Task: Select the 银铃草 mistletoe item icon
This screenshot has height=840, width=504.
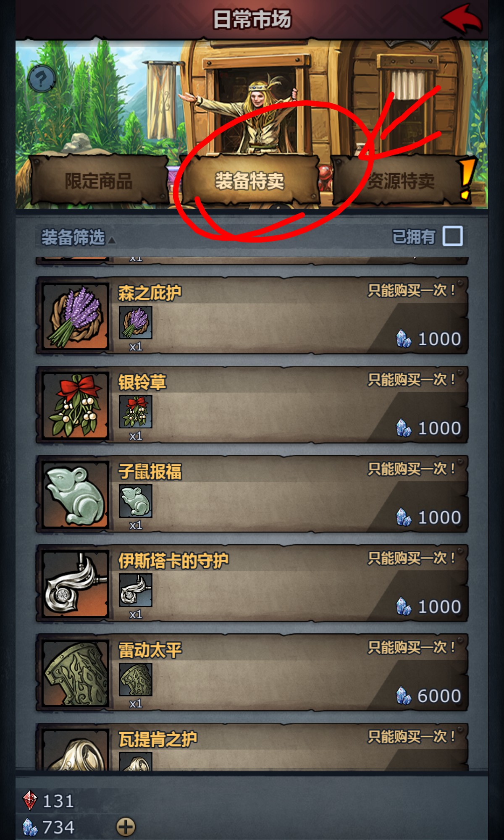Action: click(x=76, y=405)
